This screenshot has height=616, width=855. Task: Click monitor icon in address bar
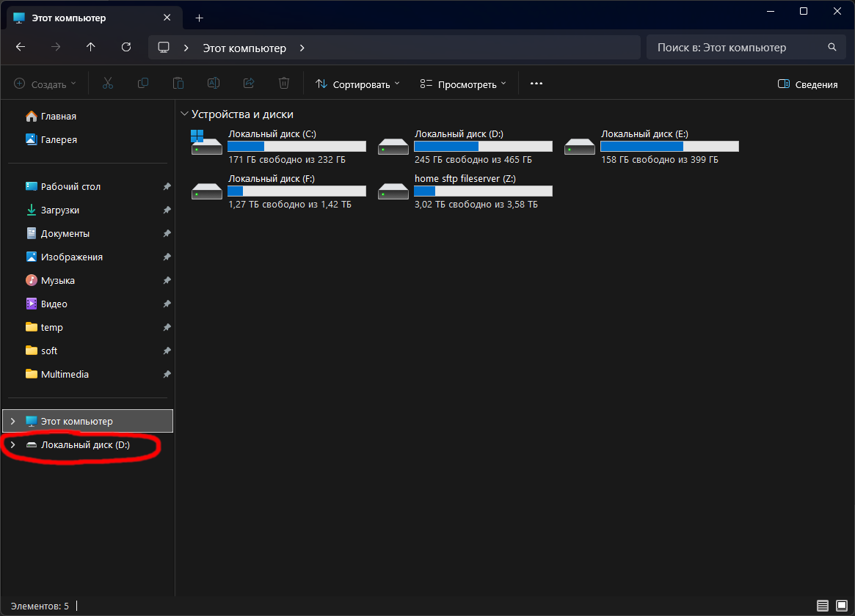click(164, 48)
